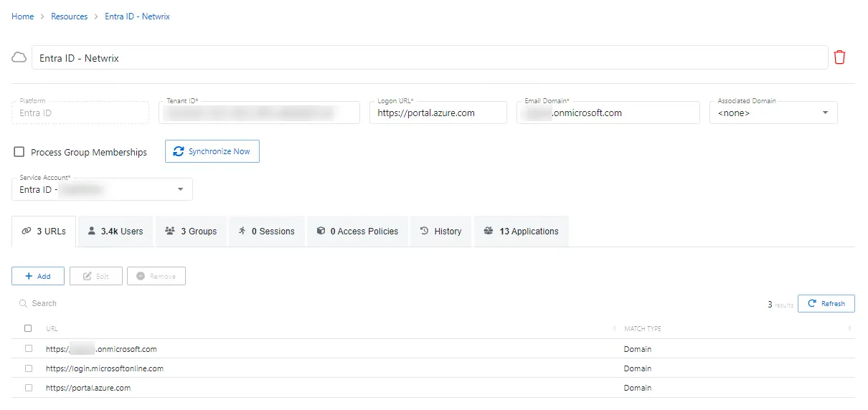Viewport: 868px width, 410px height.
Task: Go to Resources breadcrumb
Action: point(69,16)
